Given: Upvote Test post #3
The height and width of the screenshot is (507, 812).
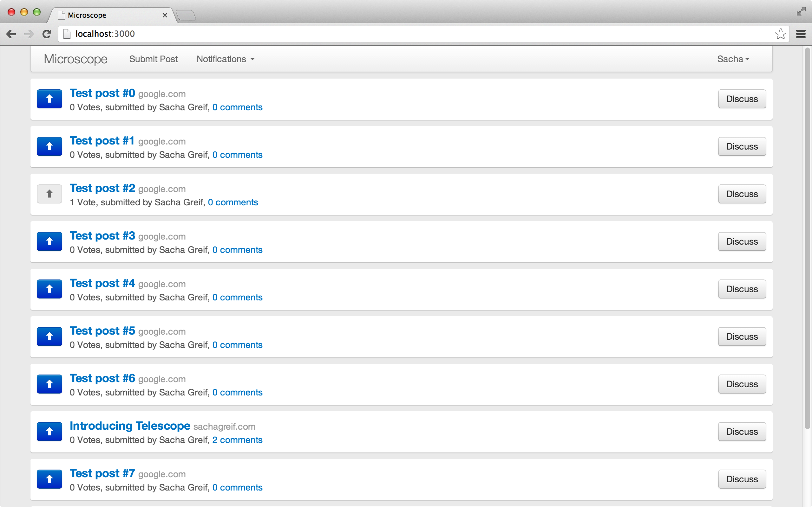Looking at the screenshot, I should click(x=49, y=241).
